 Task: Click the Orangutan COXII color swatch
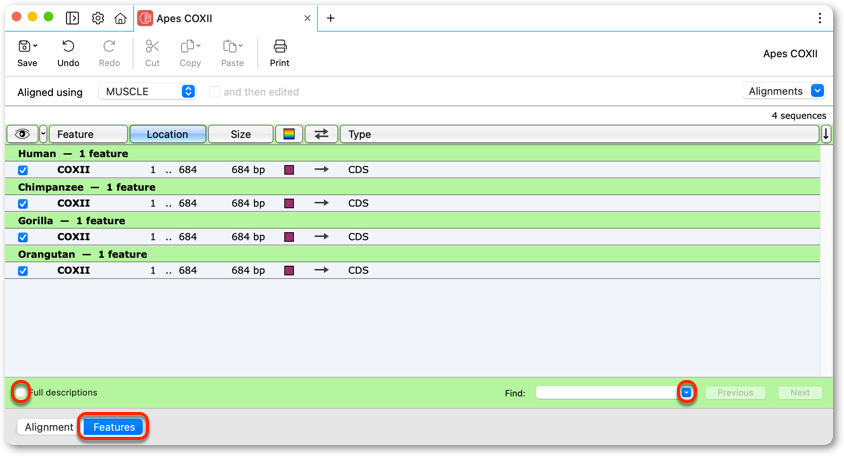click(x=289, y=270)
